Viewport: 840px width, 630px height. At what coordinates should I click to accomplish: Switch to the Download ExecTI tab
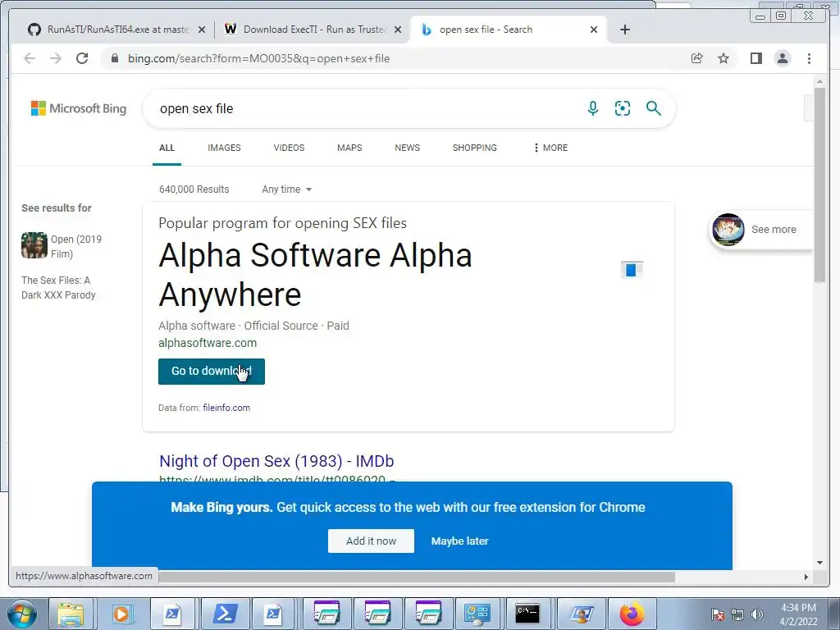tap(313, 30)
